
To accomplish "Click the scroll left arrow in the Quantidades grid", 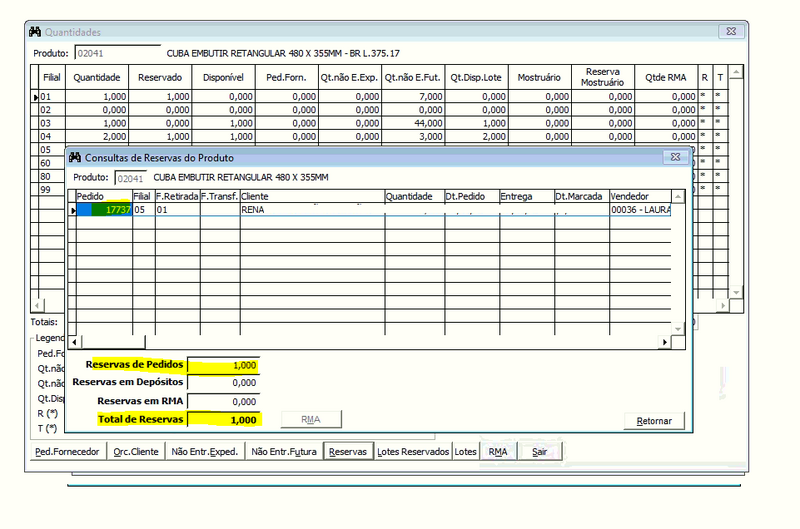I will pos(38,306).
